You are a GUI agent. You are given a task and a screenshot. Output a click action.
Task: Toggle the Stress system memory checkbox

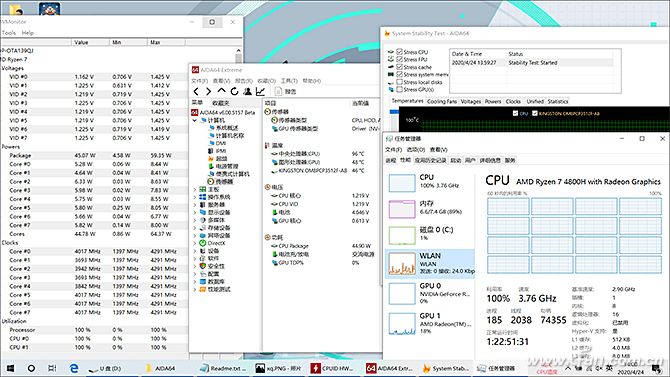click(x=400, y=74)
